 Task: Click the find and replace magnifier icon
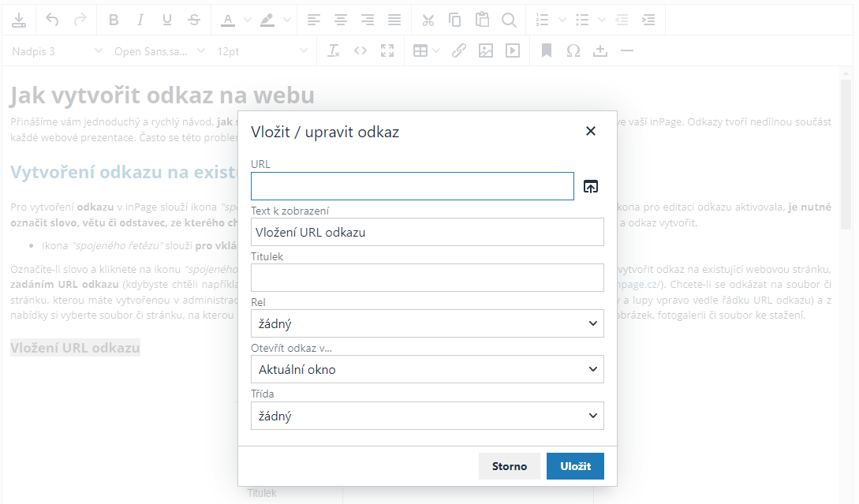[x=509, y=20]
